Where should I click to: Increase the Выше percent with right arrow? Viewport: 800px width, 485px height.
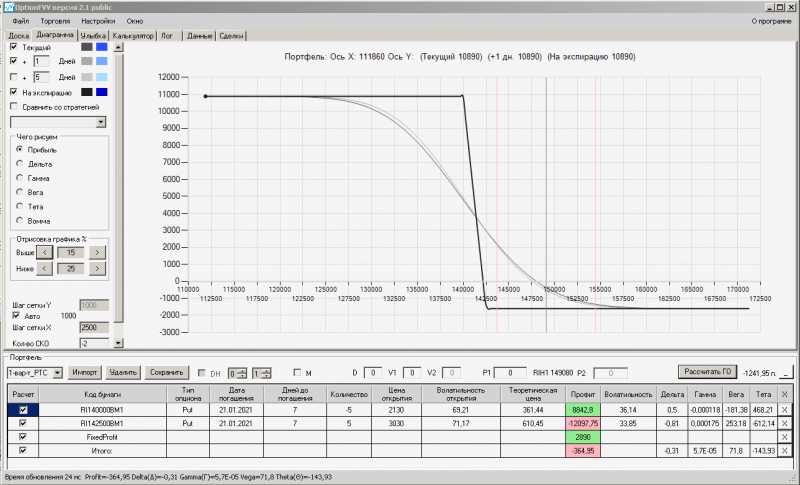click(x=97, y=252)
